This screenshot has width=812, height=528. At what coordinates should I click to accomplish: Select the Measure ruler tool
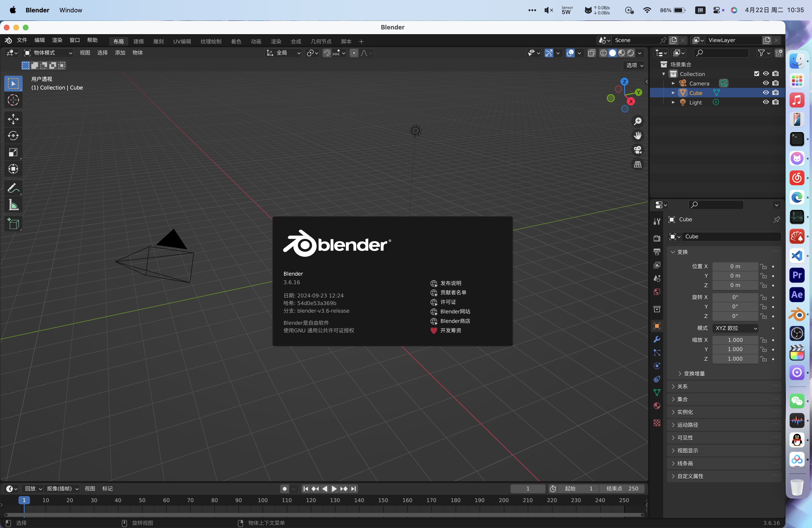pos(13,205)
